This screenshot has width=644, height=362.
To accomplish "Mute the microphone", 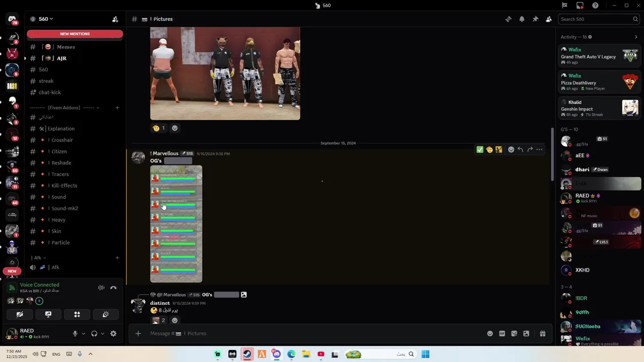I will (75, 333).
